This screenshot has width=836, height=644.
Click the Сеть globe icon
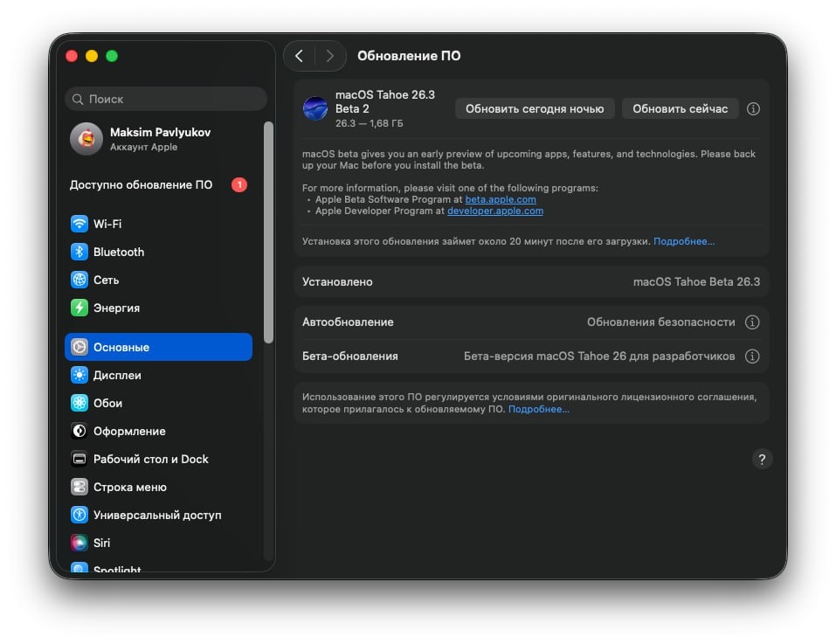pos(79,280)
